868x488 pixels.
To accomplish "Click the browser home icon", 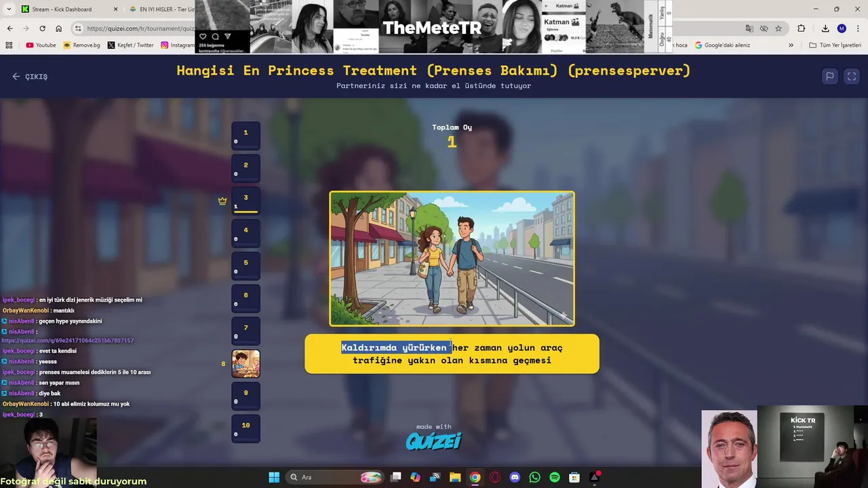I will point(58,28).
